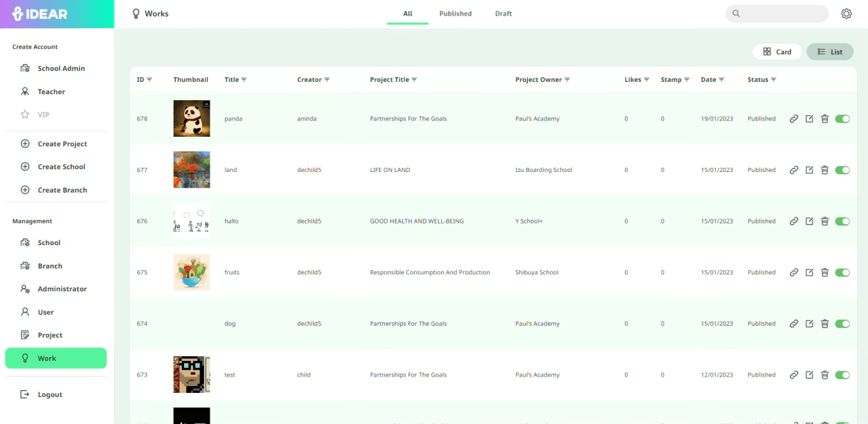Copy link for the hallo work
This screenshot has height=424, width=868.
(794, 221)
